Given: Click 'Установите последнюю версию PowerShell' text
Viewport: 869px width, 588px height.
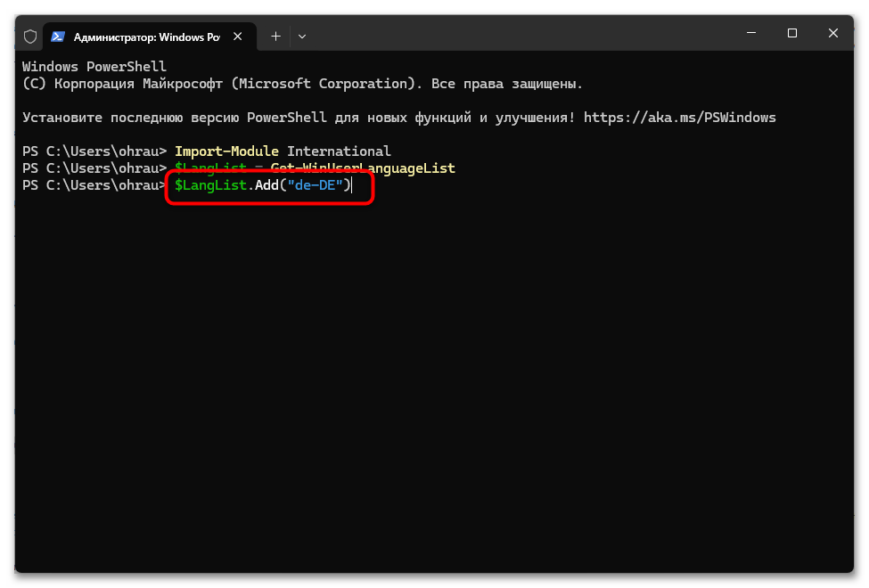Looking at the screenshot, I should coord(175,118).
